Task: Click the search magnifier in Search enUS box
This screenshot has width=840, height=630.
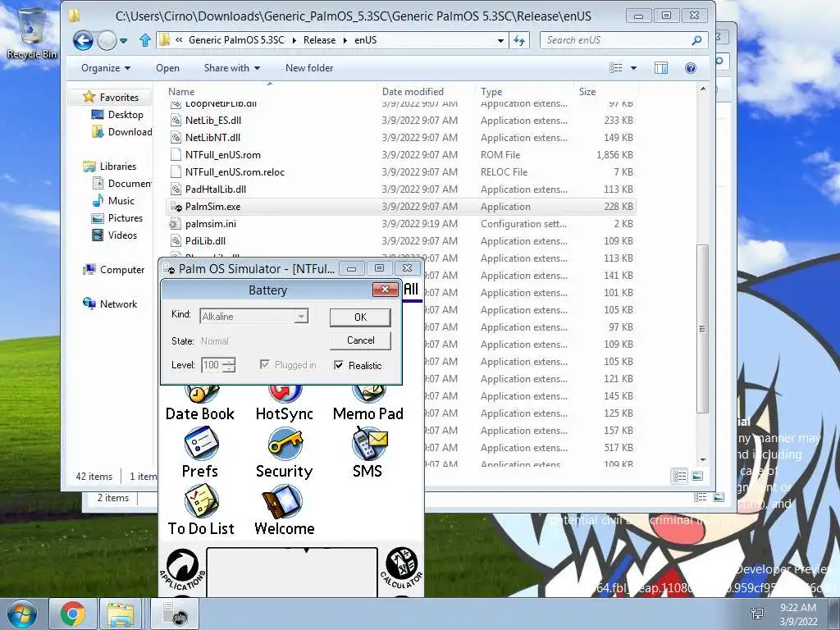Action: tap(696, 40)
